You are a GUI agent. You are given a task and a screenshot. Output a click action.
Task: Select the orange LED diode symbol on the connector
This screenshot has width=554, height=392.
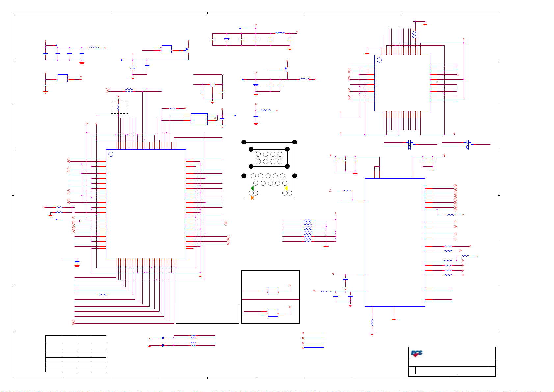(252, 198)
